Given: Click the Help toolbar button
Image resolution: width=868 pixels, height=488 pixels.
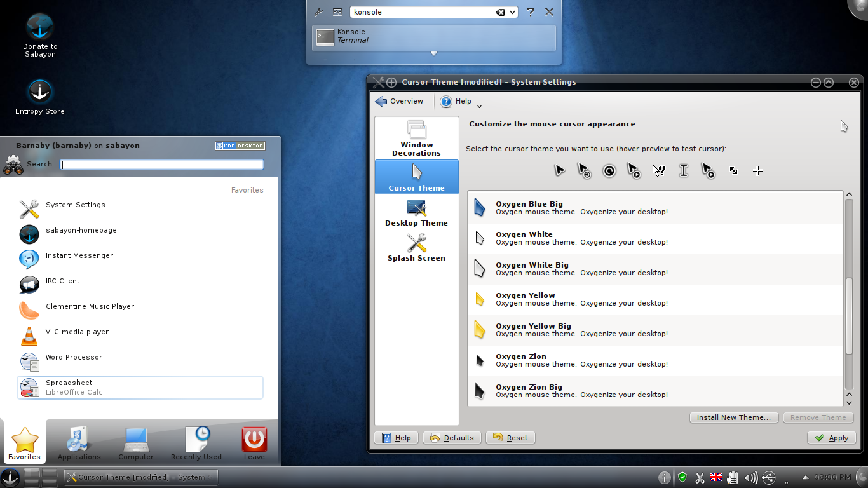Looking at the screenshot, I should [456, 102].
